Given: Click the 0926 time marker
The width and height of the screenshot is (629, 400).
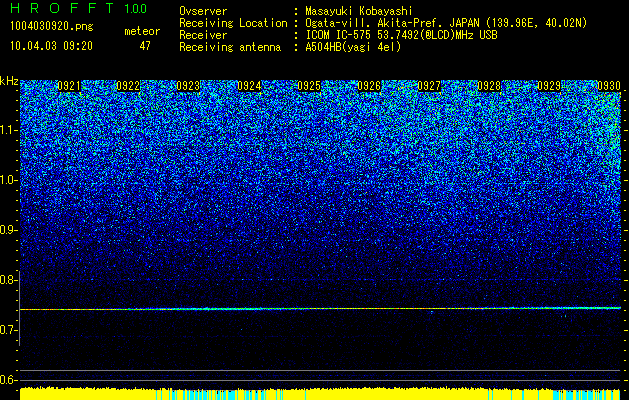Looking at the screenshot, I should (x=369, y=86).
